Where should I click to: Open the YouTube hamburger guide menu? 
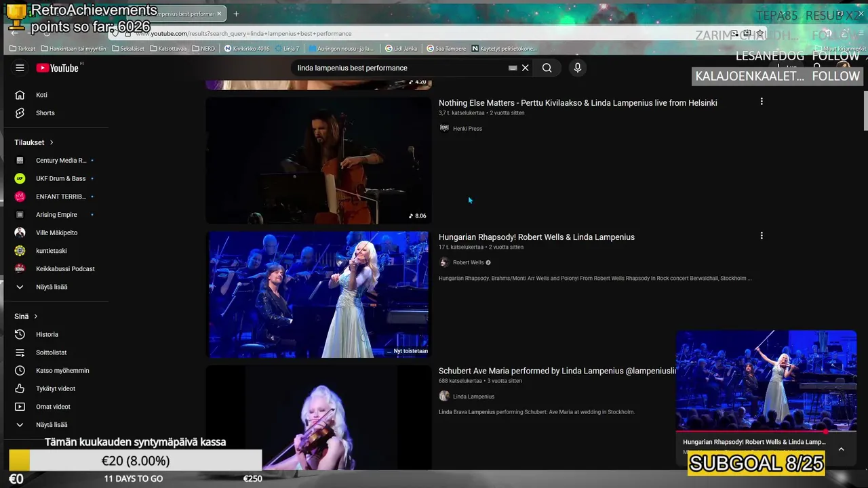tap(20, 68)
